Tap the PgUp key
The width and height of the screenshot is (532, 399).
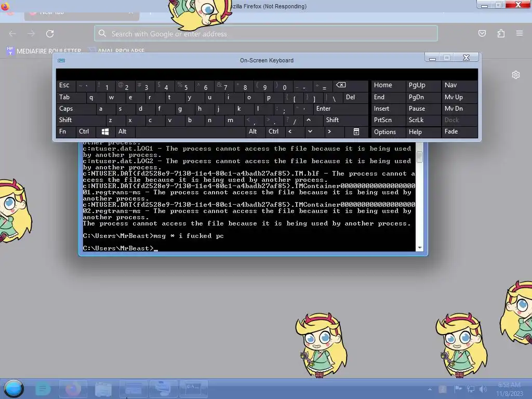(423, 85)
